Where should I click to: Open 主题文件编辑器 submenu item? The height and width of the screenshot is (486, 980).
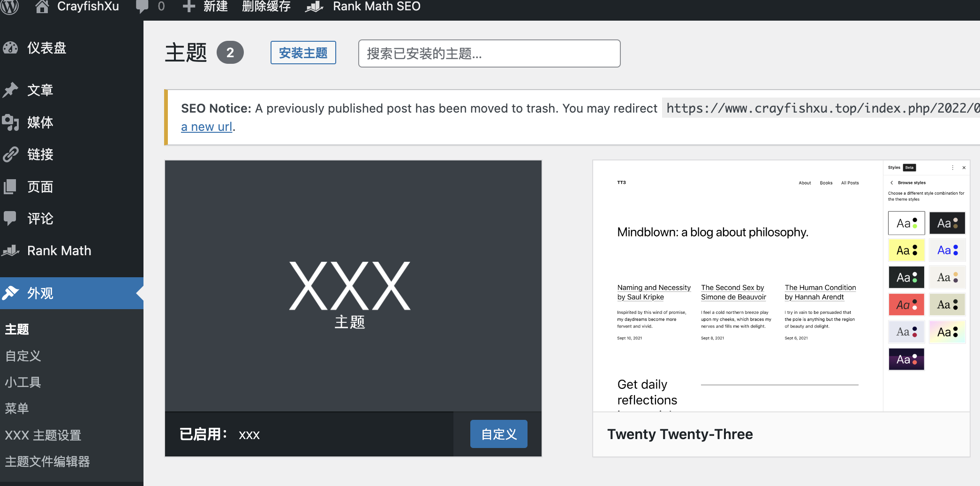[x=47, y=462]
